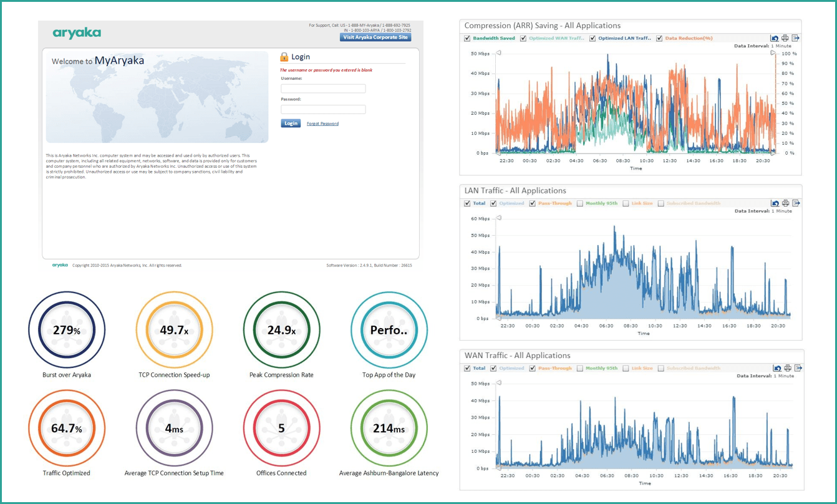
Task: Click the 'Copyright 2010-2015 Aryaka Networks' text
Action: click(127, 266)
